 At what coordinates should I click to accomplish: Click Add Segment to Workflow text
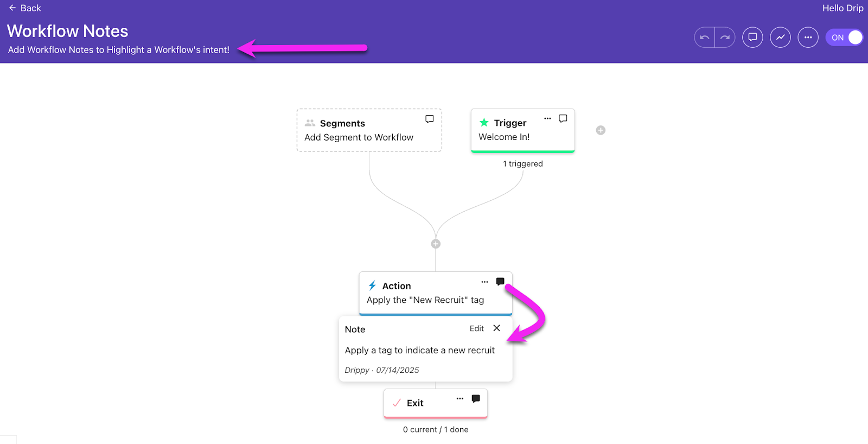coord(359,138)
